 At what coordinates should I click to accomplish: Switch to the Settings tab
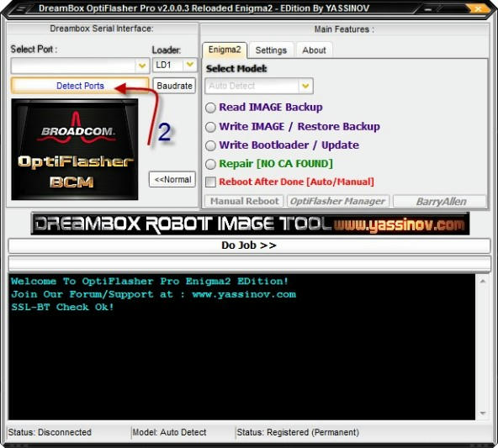271,50
